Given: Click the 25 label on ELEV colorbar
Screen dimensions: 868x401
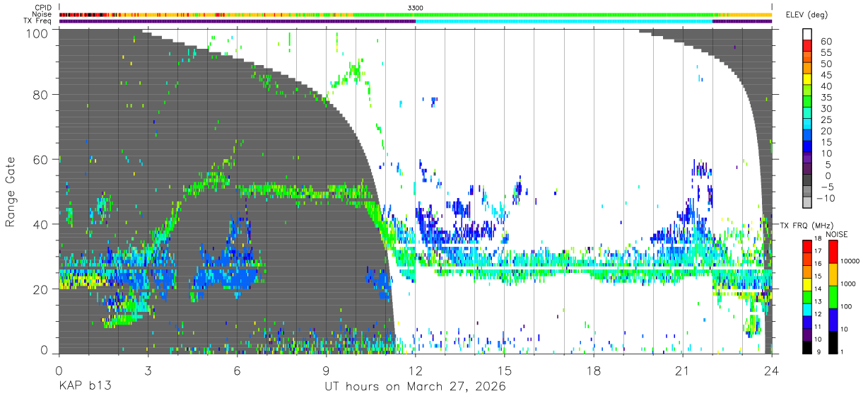Looking at the screenshot, I should click(825, 120).
